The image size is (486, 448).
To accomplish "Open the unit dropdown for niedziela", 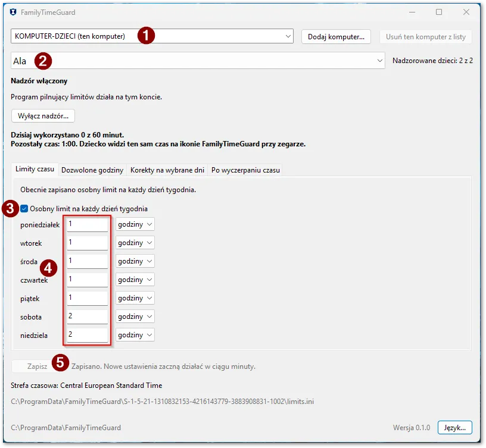I will click(x=135, y=335).
